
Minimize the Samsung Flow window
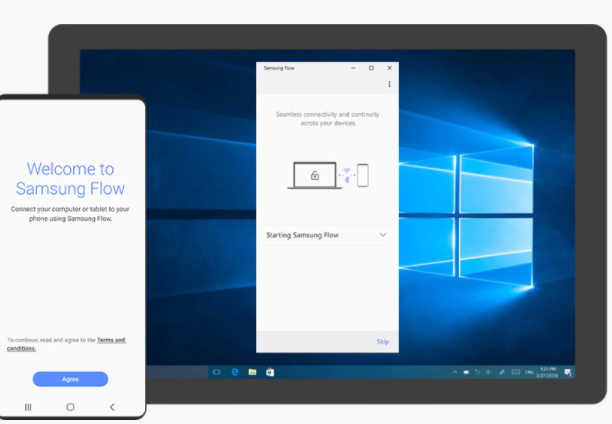pos(353,68)
